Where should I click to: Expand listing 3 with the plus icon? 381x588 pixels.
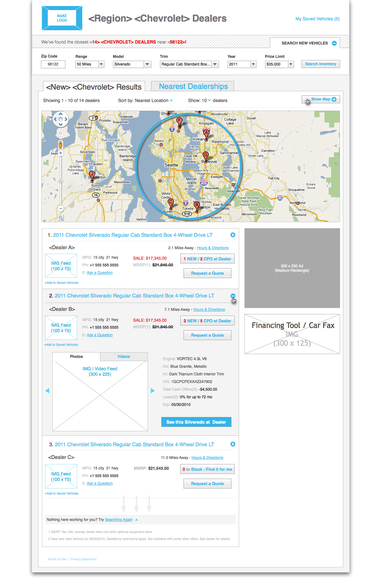[233, 444]
